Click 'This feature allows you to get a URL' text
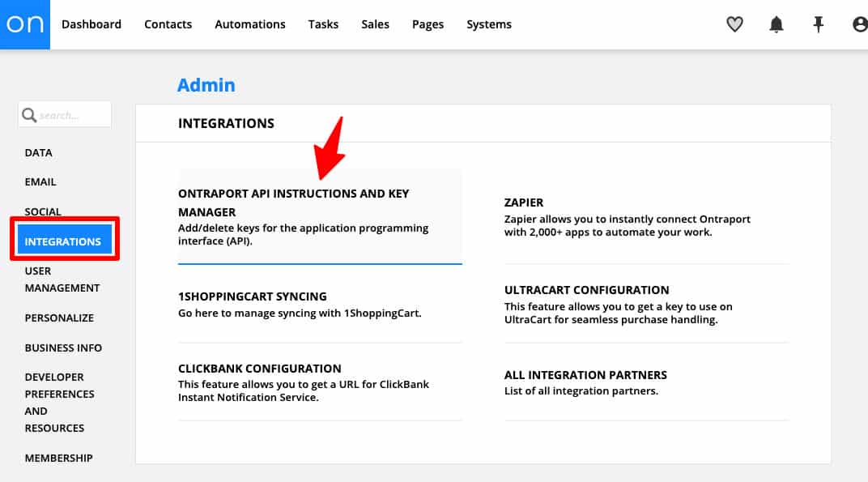 tap(304, 390)
